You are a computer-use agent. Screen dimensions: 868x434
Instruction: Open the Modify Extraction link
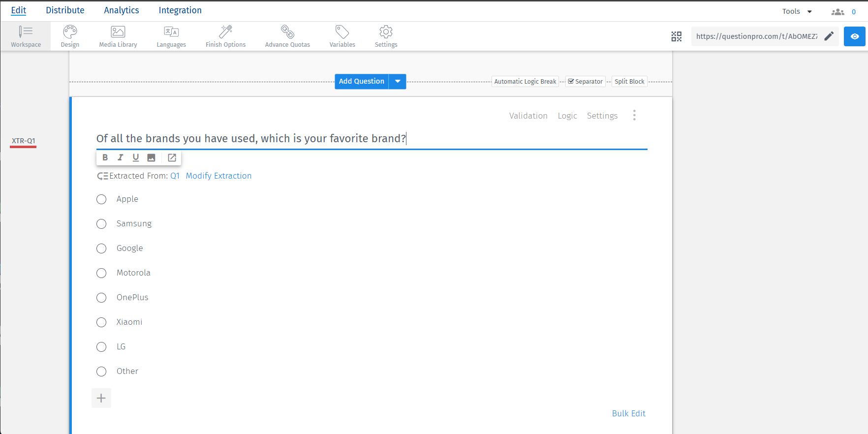coord(218,176)
